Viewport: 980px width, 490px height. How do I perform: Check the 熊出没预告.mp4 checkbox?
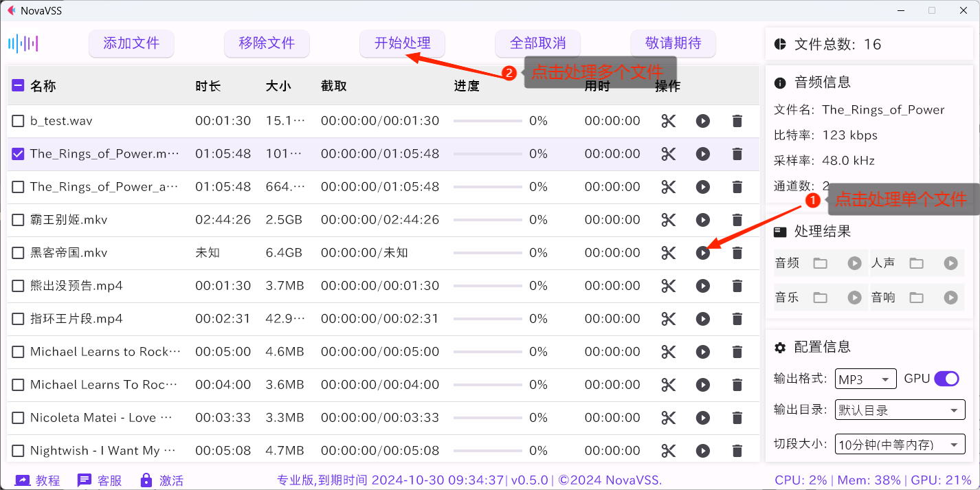coord(18,285)
